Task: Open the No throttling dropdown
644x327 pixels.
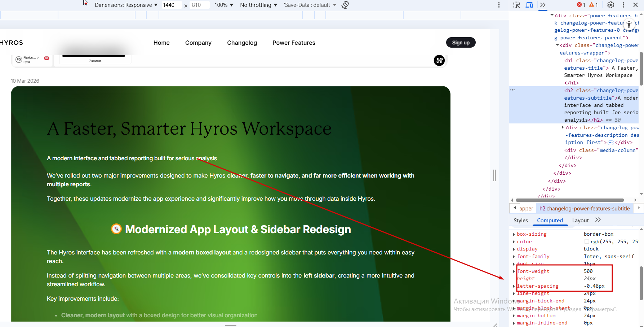Action: [259, 5]
